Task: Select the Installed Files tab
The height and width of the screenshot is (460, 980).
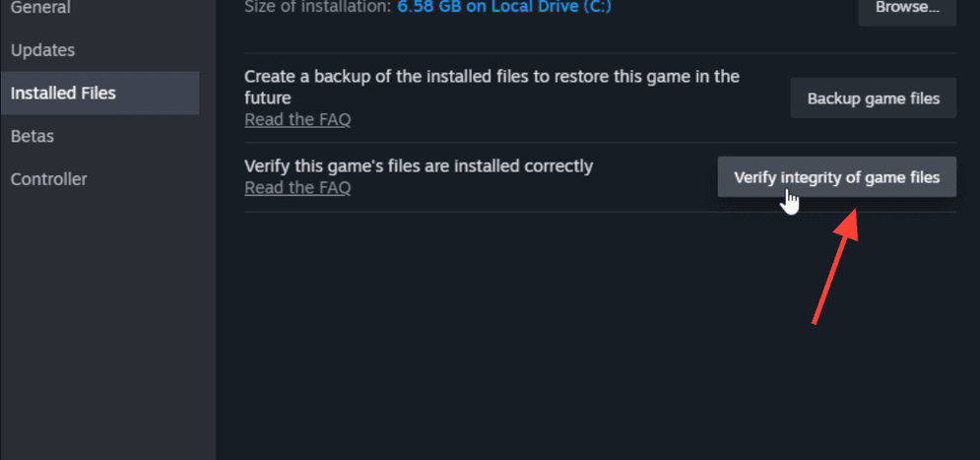Action: coord(63,94)
